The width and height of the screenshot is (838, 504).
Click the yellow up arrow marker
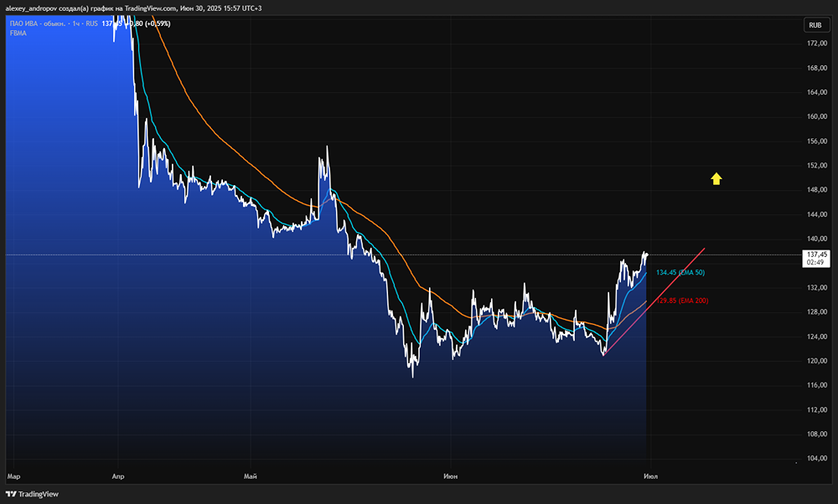pos(716,179)
